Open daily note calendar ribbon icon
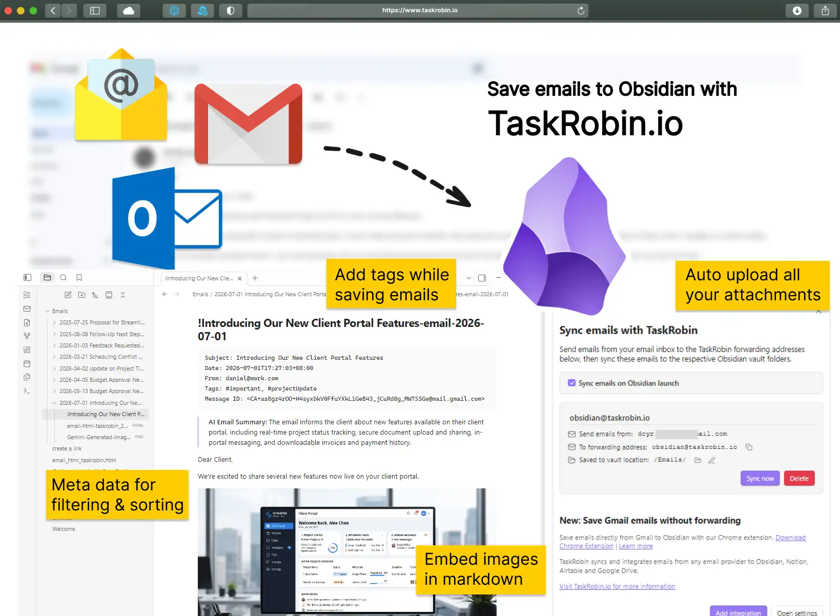The height and width of the screenshot is (616, 840). point(27,364)
